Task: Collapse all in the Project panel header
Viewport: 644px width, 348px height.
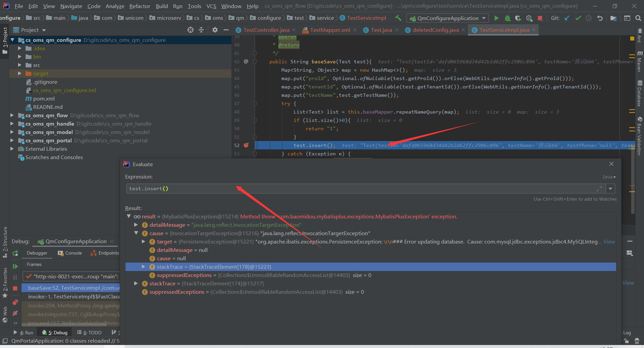Action: (201, 30)
